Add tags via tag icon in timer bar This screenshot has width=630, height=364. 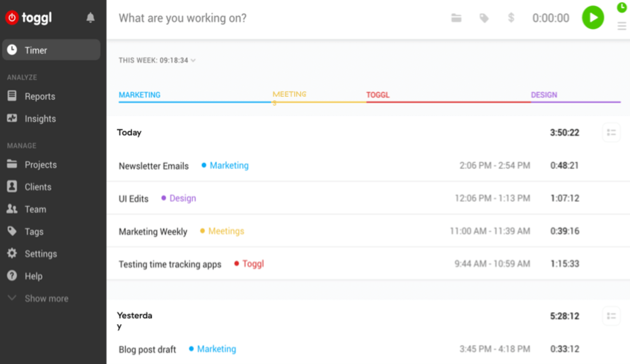pyautogui.click(x=484, y=18)
